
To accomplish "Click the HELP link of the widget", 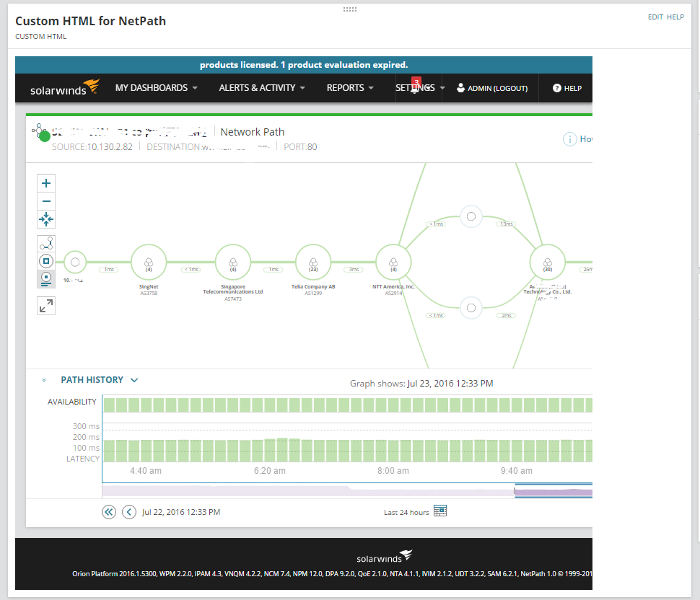I will (x=675, y=17).
